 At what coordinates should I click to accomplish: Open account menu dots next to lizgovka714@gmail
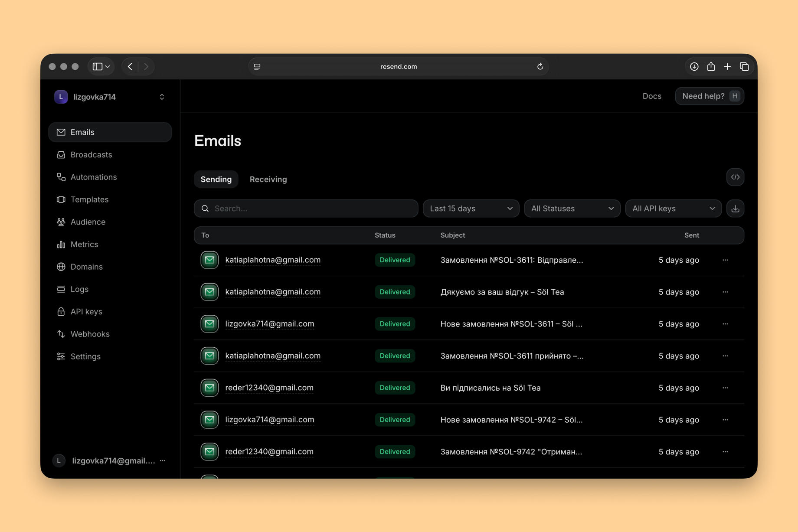point(163,460)
